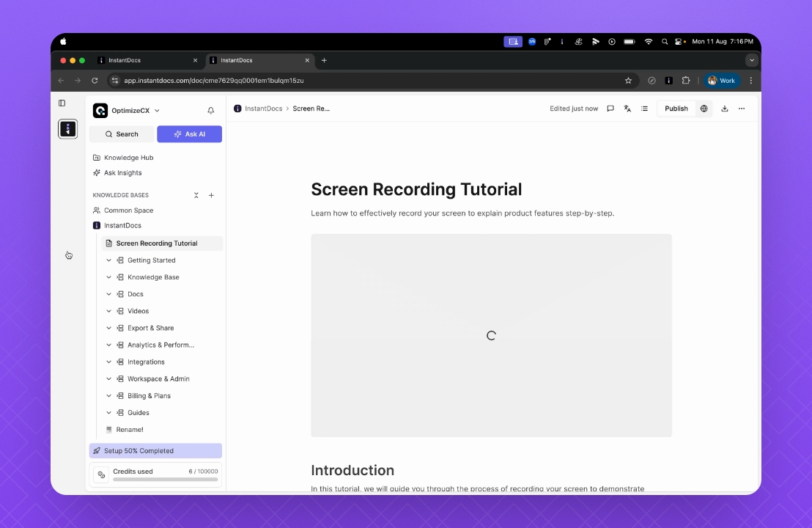Click the translate language icon
Screen dimensions: 812x528
627,109
